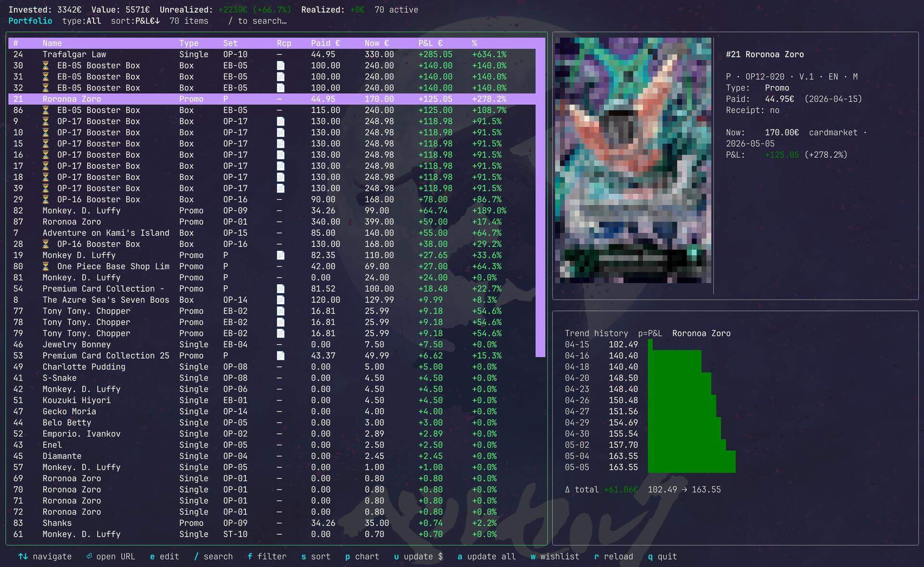The width and height of the screenshot is (924, 567).
Task: Click the reload shortcut
Action: pos(614,556)
